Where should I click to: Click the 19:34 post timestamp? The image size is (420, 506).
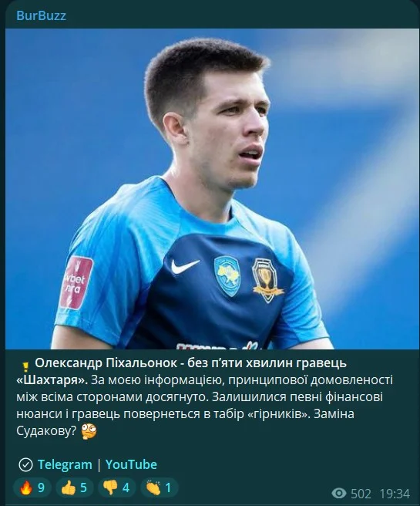point(395,494)
